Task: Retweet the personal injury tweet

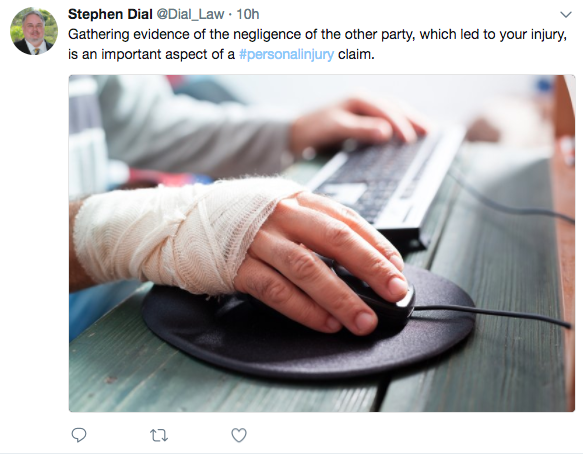Action: point(159,435)
